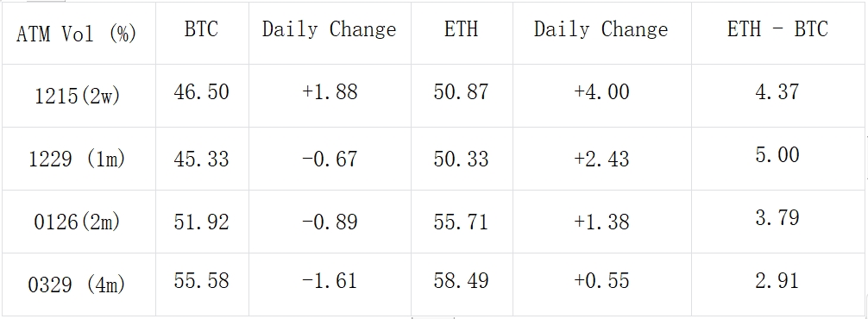The width and height of the screenshot is (868, 319).
Task: Select the 0126(2m) expiry cell
Action: [x=78, y=222]
